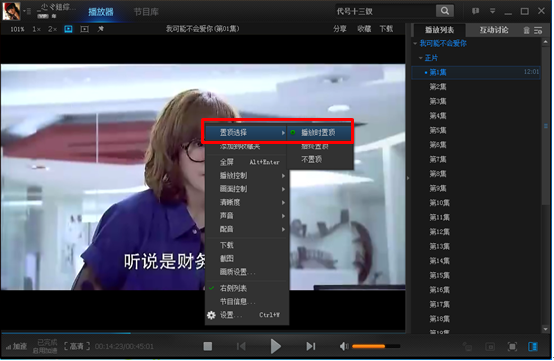This screenshot has height=361, width=554.
Task: Toggle fullscreen icon in the bottom bar
Action: 512,347
